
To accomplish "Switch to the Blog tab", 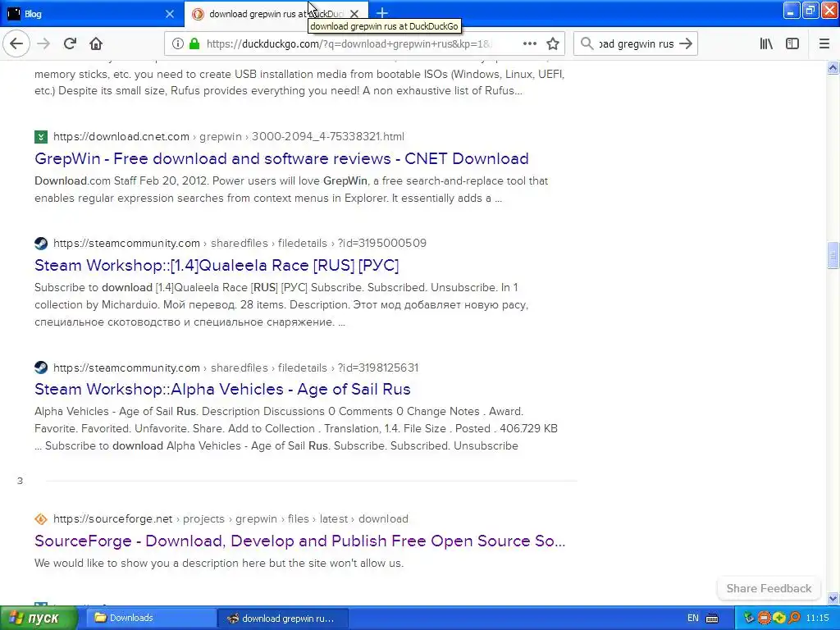I will [92, 14].
